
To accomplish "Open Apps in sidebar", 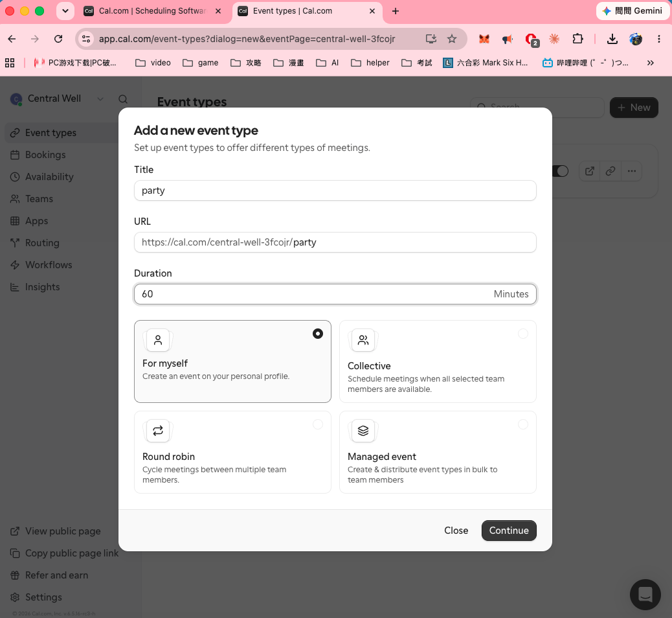I will pos(36,221).
